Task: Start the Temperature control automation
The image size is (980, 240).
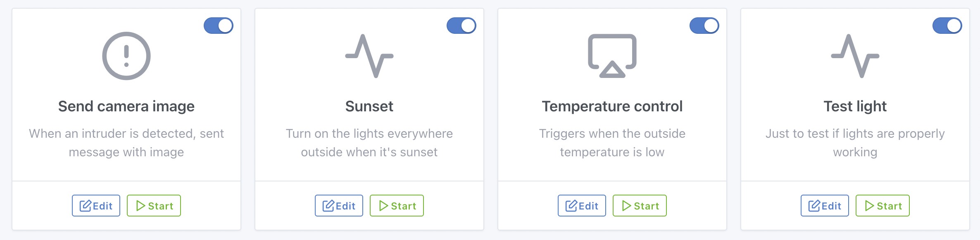Action: [640, 206]
